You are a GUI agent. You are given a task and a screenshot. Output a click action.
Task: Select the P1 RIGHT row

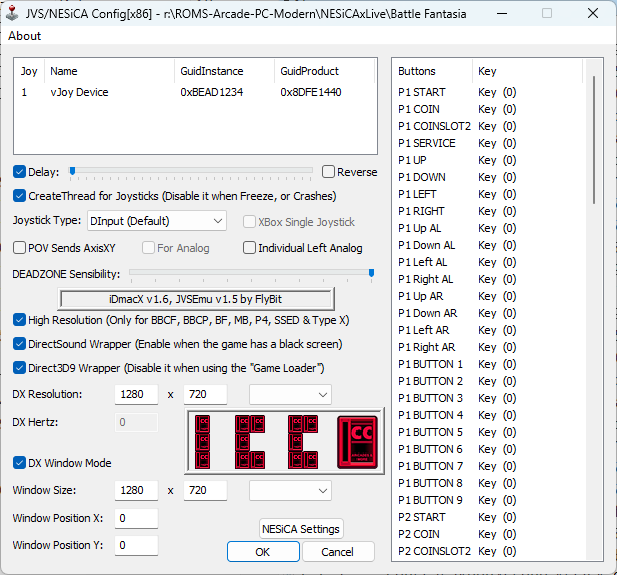[488, 211]
